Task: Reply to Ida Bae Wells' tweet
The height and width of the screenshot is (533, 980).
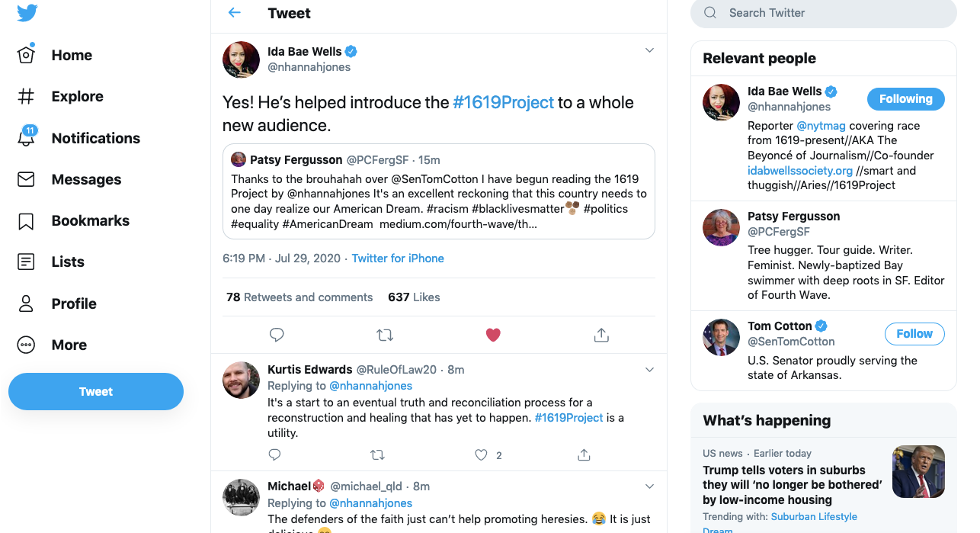Action: 277,335
